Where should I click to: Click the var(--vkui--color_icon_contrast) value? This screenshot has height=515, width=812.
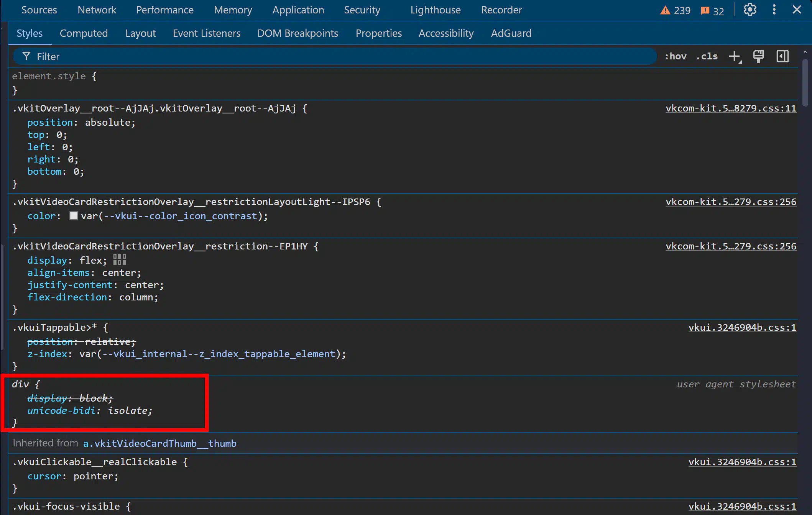pyautogui.click(x=172, y=216)
